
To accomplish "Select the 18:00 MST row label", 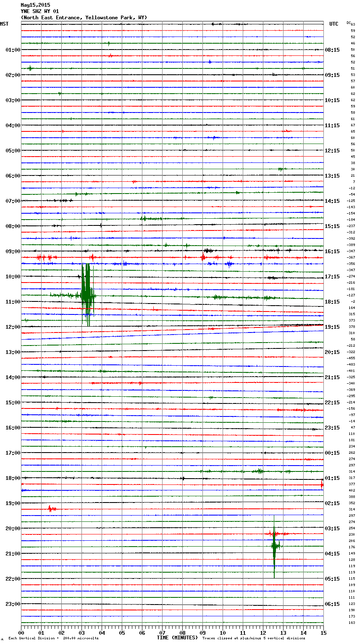I will pyautogui.click(x=13, y=478).
